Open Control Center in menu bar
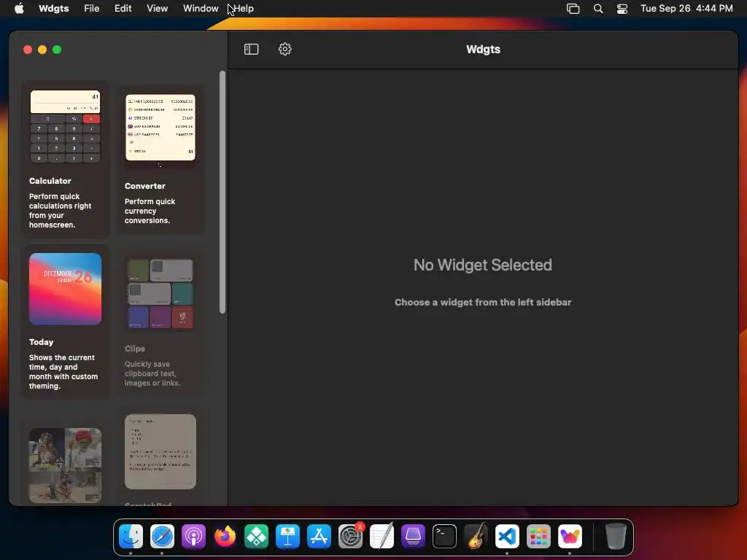747x560 pixels. coord(622,8)
